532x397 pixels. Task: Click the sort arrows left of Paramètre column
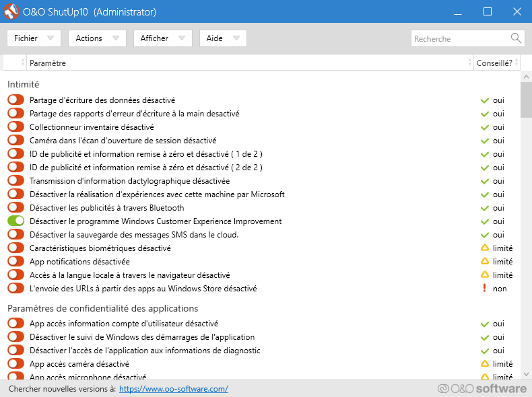click(x=23, y=63)
